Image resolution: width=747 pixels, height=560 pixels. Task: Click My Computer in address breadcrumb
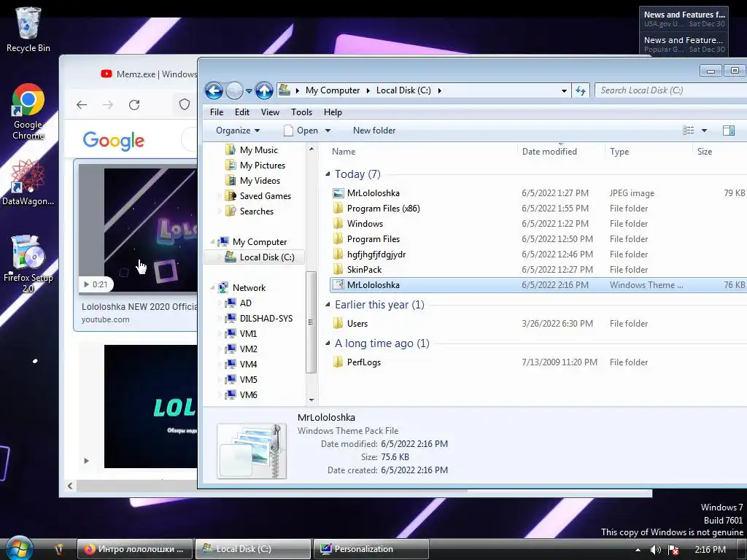333,90
